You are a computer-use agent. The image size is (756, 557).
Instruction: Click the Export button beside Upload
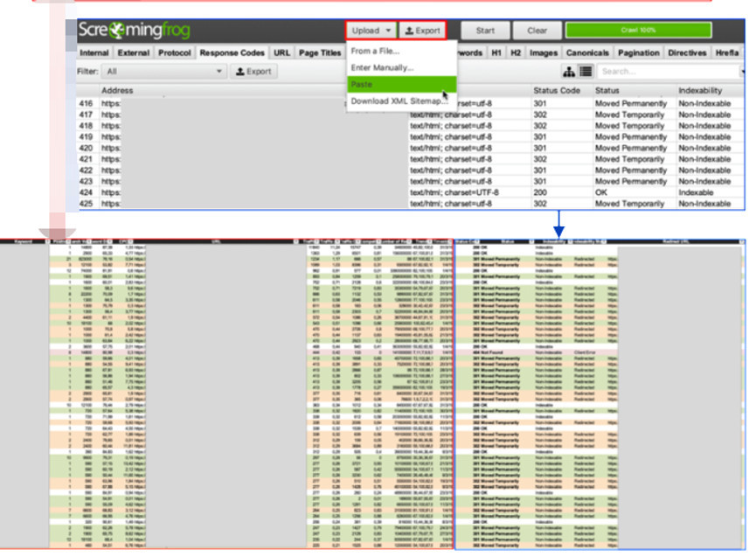pos(423,31)
